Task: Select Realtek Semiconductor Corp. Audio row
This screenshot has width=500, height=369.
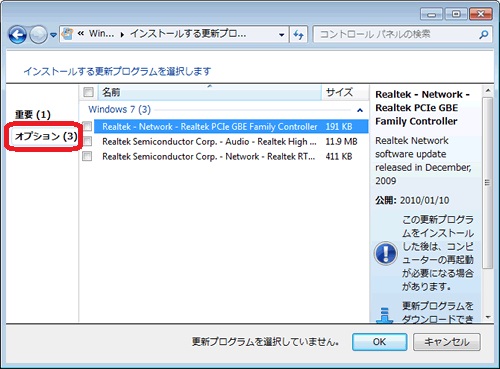Action: click(x=231, y=141)
